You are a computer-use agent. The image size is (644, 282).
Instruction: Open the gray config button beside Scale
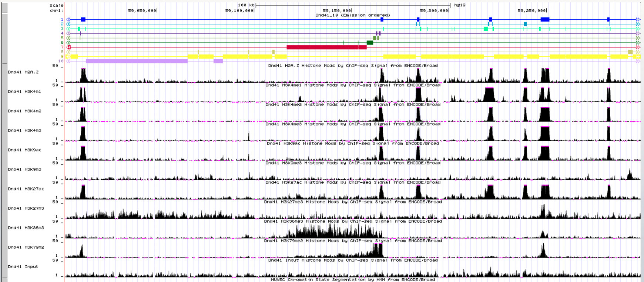[x=4, y=8]
